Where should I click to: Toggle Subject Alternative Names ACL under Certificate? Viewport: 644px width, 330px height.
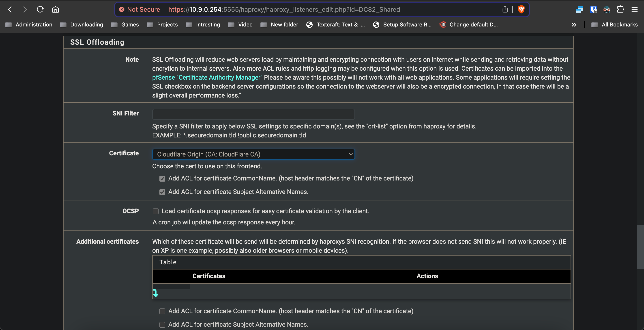162,192
